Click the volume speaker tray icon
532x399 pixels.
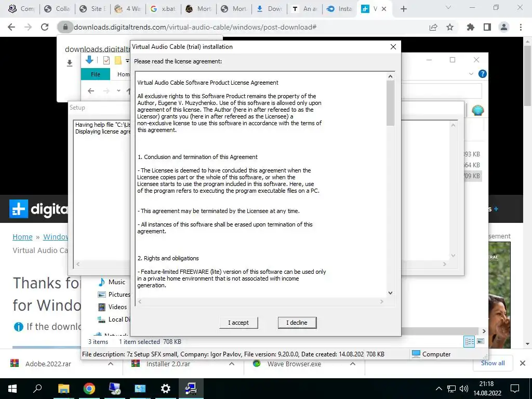[464, 389]
